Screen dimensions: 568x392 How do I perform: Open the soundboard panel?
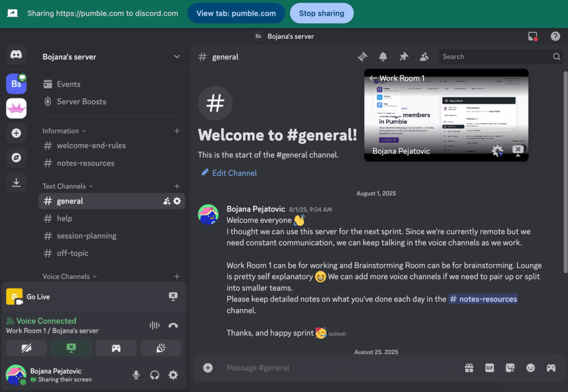click(161, 348)
